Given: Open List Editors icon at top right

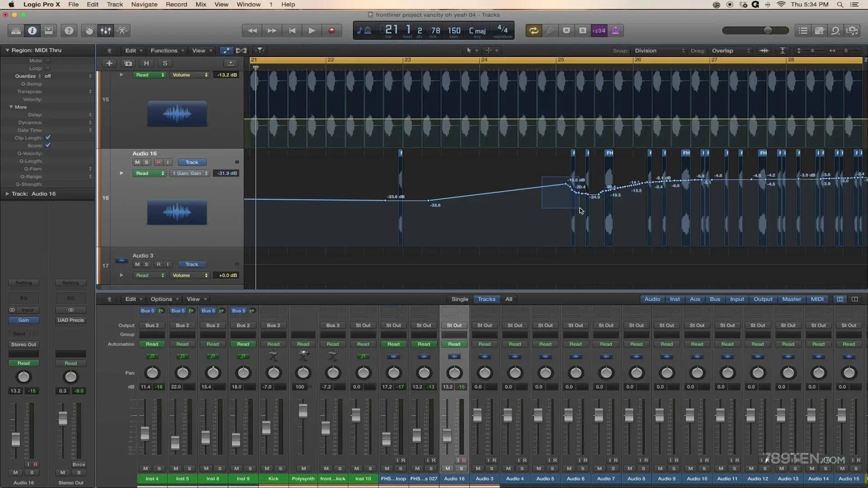Looking at the screenshot, I should click(x=803, y=31).
